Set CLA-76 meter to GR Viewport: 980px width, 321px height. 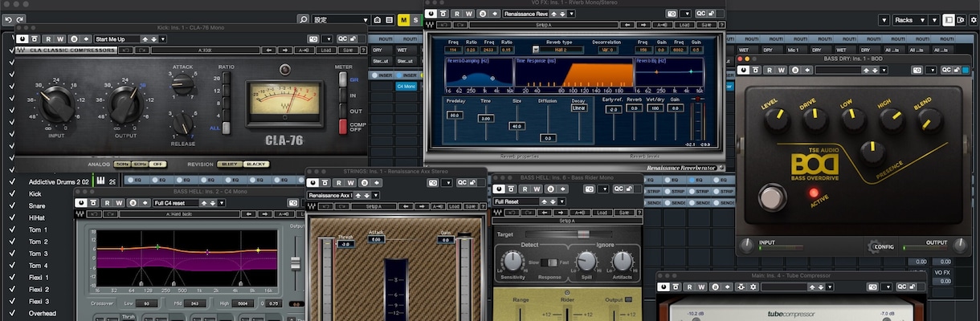click(343, 79)
